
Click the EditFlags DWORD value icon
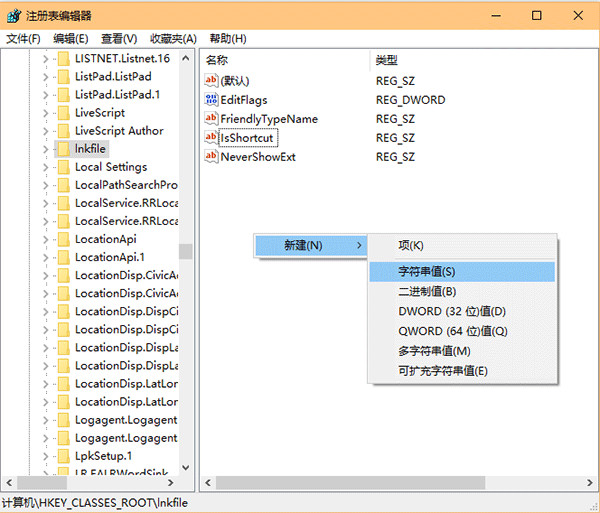[x=211, y=100]
